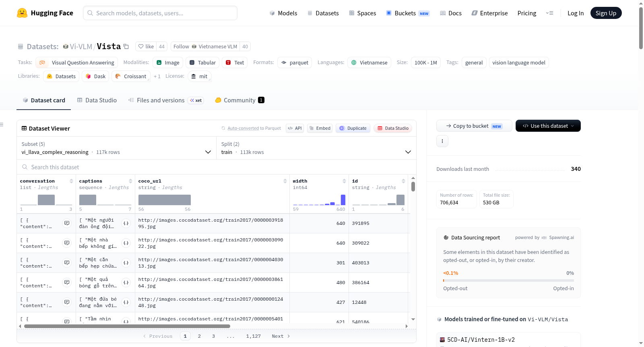This screenshot has width=644, height=347.
Task: Open the more navigation menu icon
Action: click(x=549, y=13)
